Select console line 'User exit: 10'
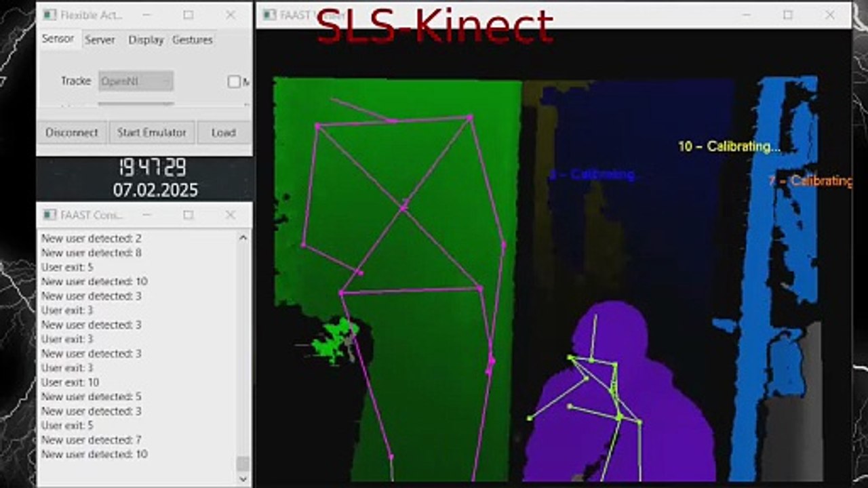This screenshot has width=868, height=488. click(x=71, y=382)
